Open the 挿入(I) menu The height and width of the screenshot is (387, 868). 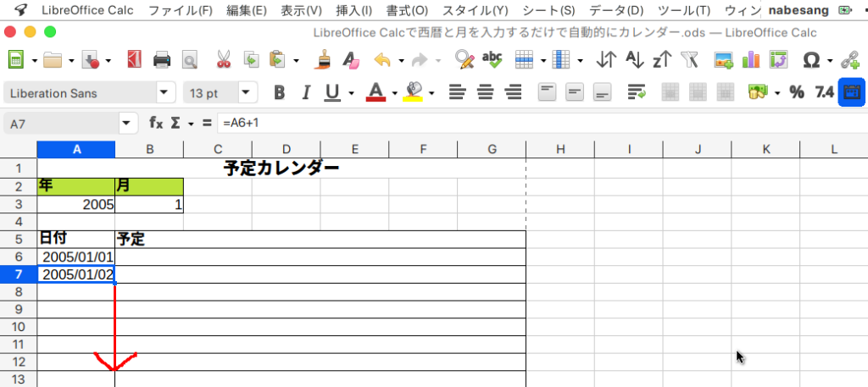[x=354, y=10]
